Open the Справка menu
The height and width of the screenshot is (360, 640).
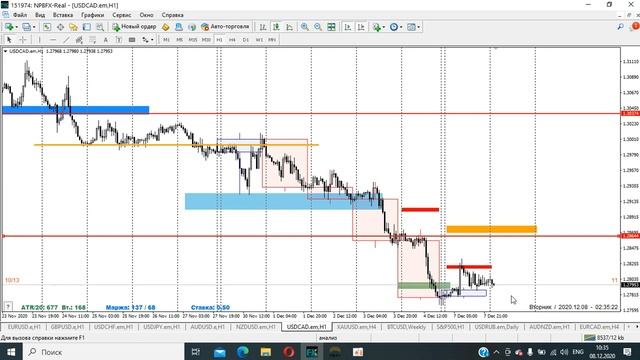click(172, 15)
